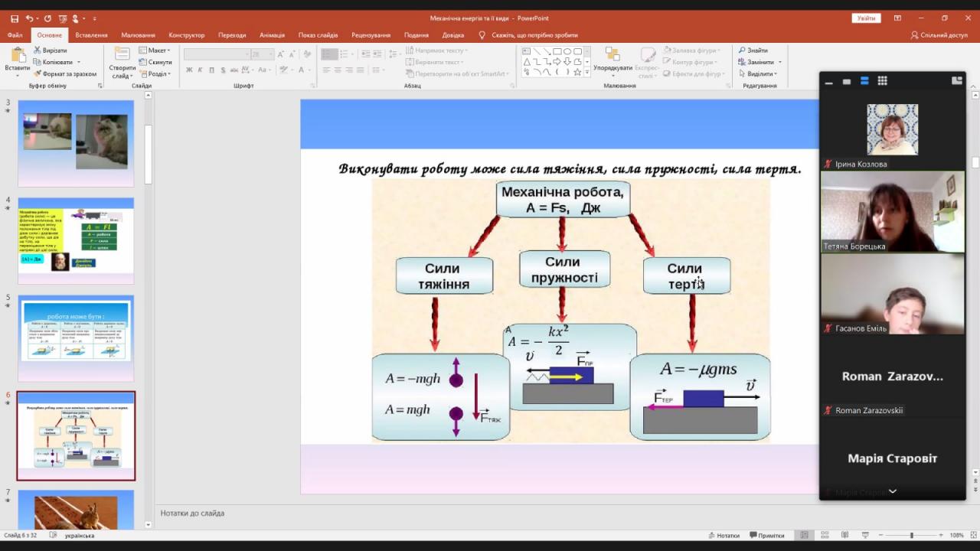Expand the Розділ section dropdown
The width and height of the screenshot is (980, 551).
point(158,74)
